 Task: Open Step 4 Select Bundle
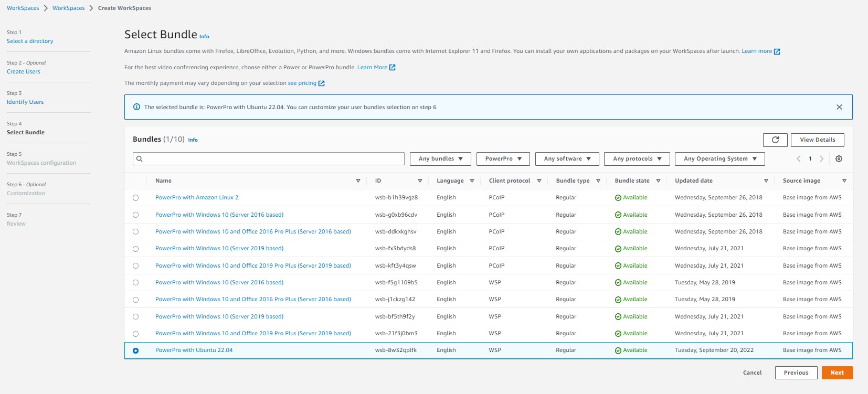[x=26, y=132]
